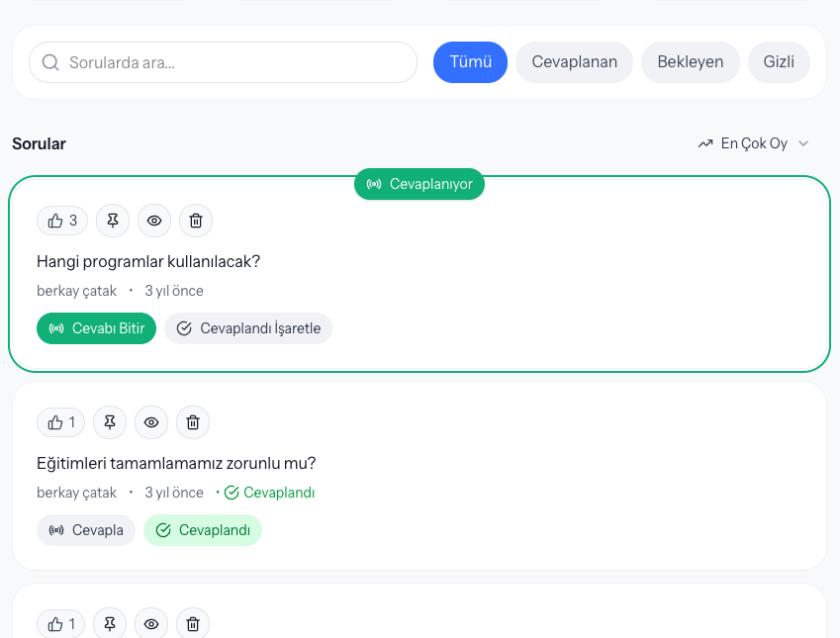The width and height of the screenshot is (840, 638).
Task: Click the search magnifier icon
Action: click(49, 61)
